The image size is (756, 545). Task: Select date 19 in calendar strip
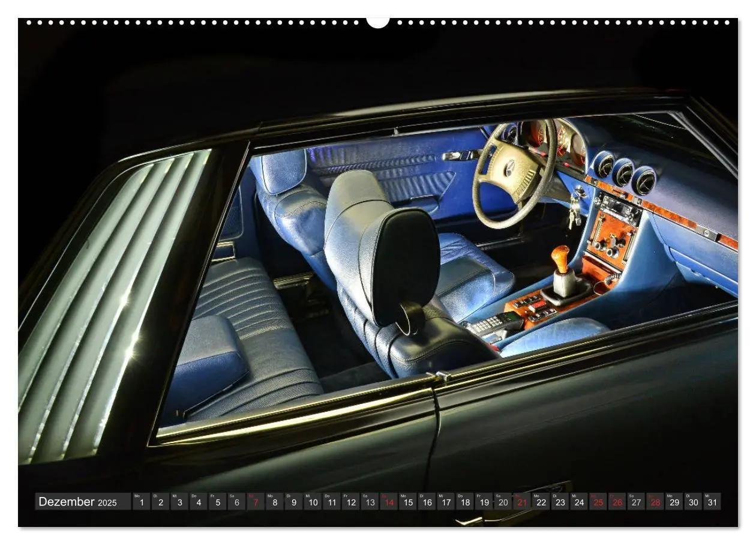(484, 502)
